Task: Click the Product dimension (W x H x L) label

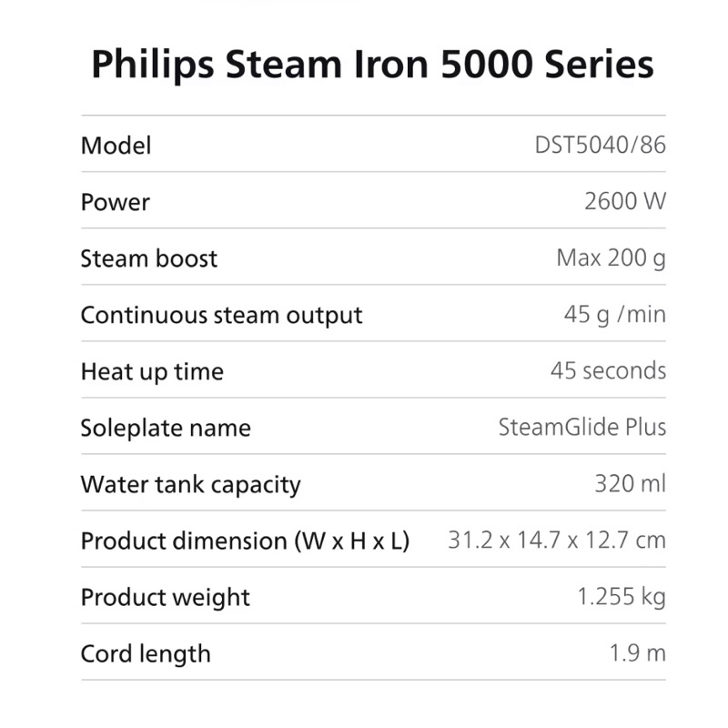Action: tap(245, 541)
